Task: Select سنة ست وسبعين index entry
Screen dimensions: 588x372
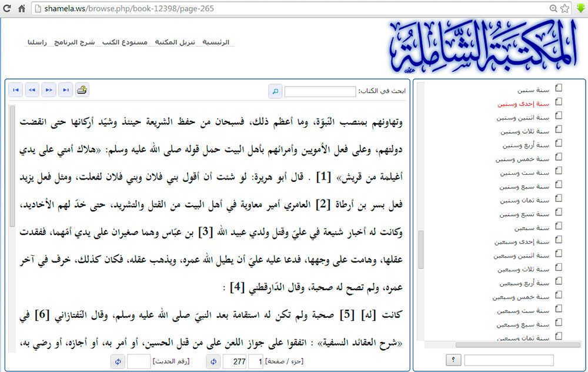Action: coord(523,311)
